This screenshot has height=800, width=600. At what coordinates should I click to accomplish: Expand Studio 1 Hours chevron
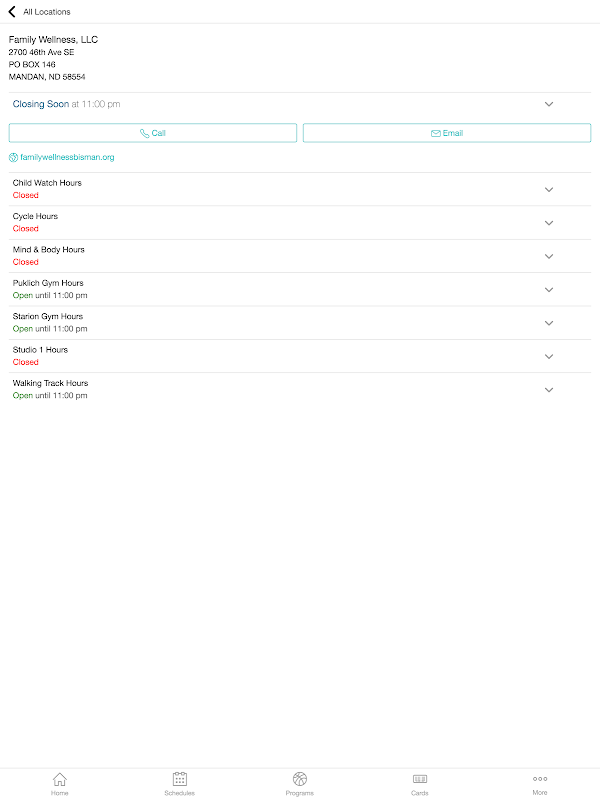point(549,357)
